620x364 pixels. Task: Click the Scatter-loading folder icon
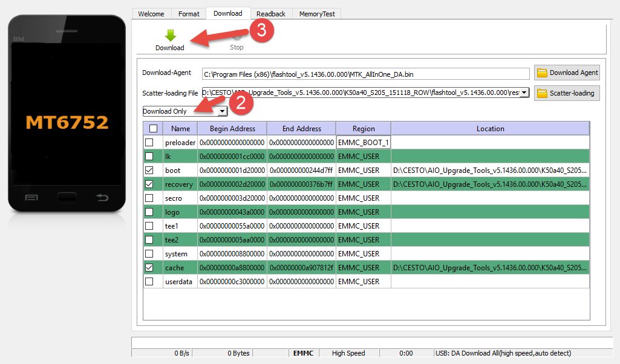tap(542, 94)
